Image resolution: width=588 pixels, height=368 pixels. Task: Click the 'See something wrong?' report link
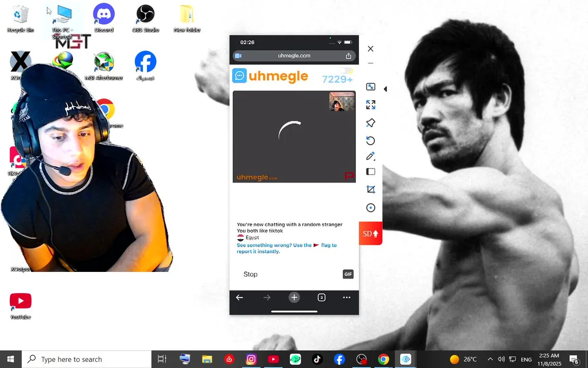pos(286,248)
